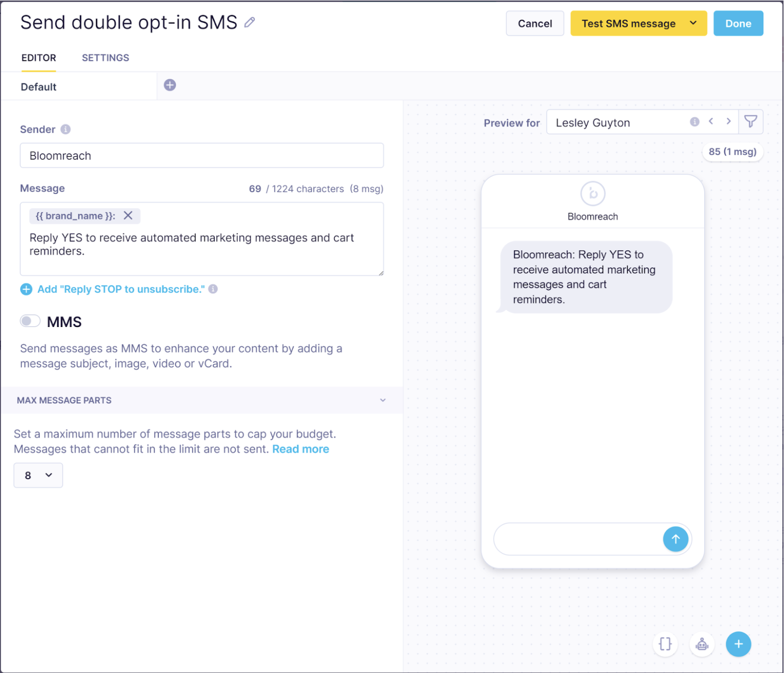The width and height of the screenshot is (784, 673).
Task: Switch to the EDITOR tab
Action: [x=39, y=58]
